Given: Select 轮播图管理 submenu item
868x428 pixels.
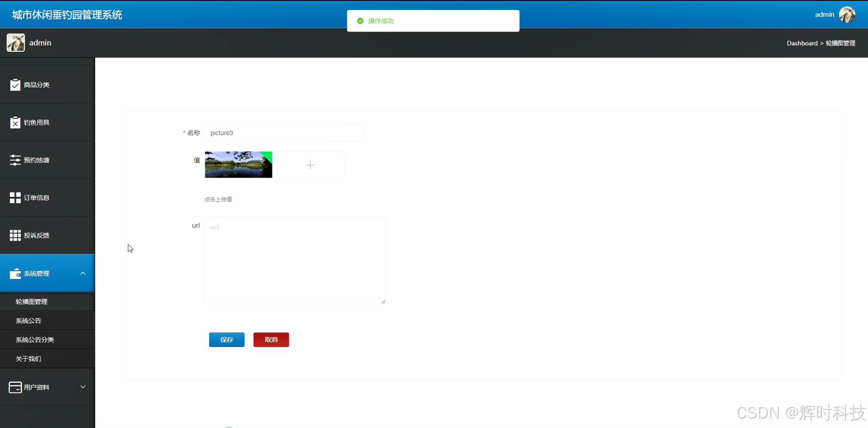Looking at the screenshot, I should pyautogui.click(x=48, y=302).
